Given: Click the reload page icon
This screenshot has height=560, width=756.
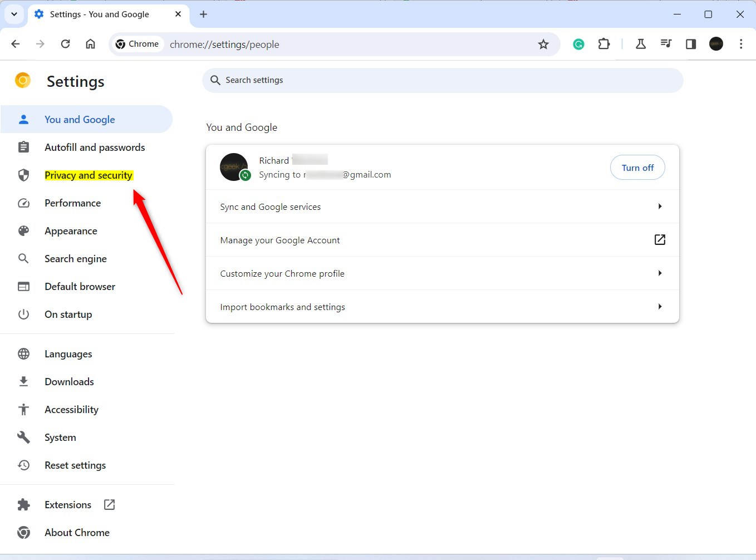Looking at the screenshot, I should 65,43.
